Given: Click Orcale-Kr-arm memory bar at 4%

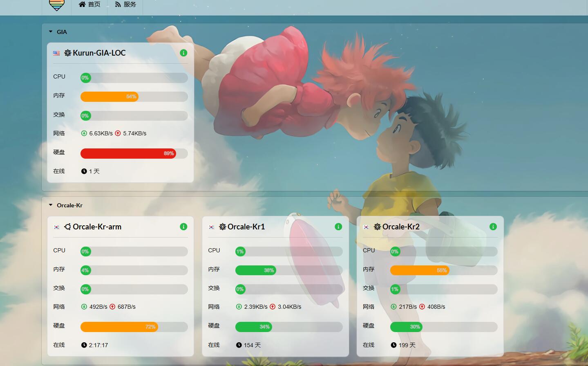Looking at the screenshot, I should point(134,270).
